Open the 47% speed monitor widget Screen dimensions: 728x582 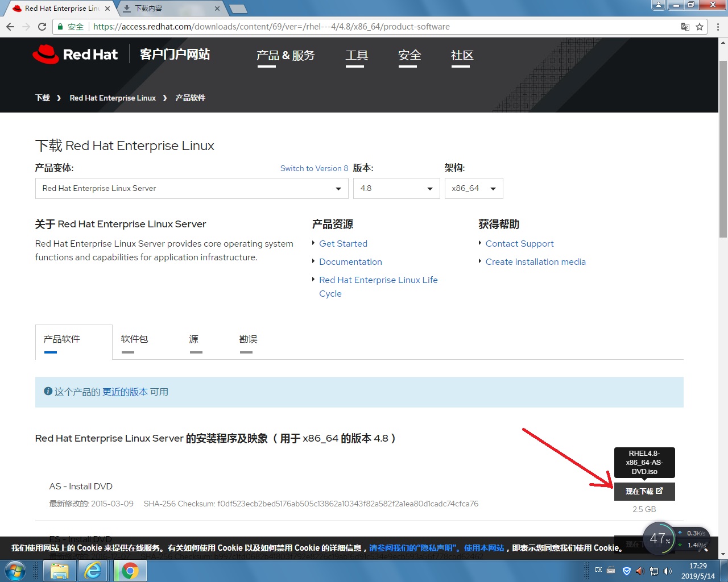pyautogui.click(x=660, y=538)
